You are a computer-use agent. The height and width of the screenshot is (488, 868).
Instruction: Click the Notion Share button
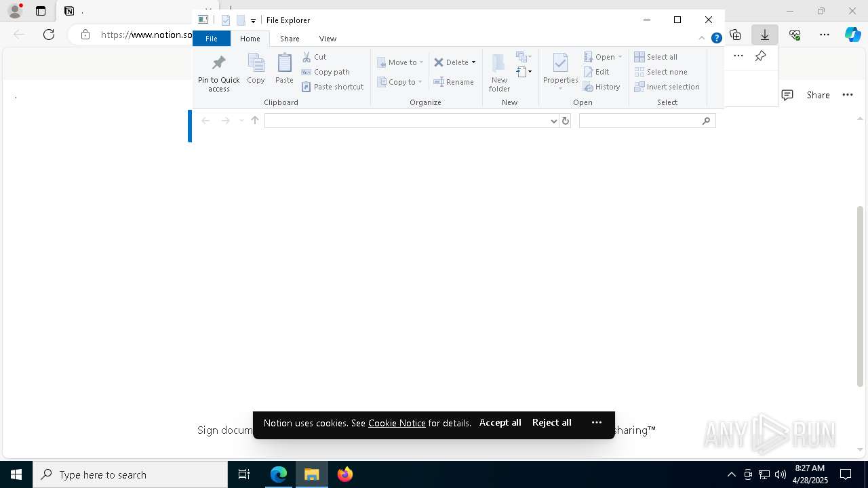[x=818, y=95]
